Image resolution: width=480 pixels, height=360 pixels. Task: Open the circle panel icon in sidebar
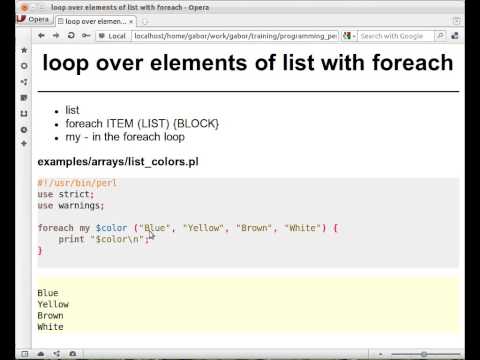(24, 66)
